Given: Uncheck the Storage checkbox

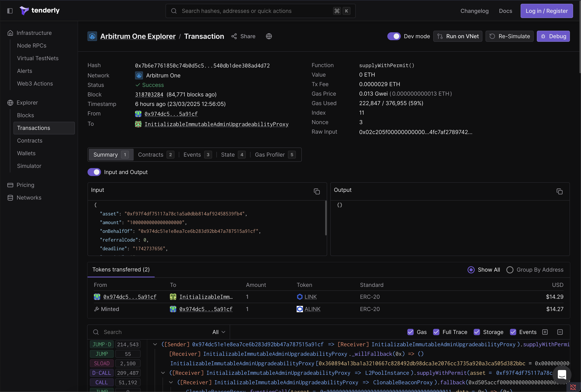Looking at the screenshot, I should (x=477, y=332).
